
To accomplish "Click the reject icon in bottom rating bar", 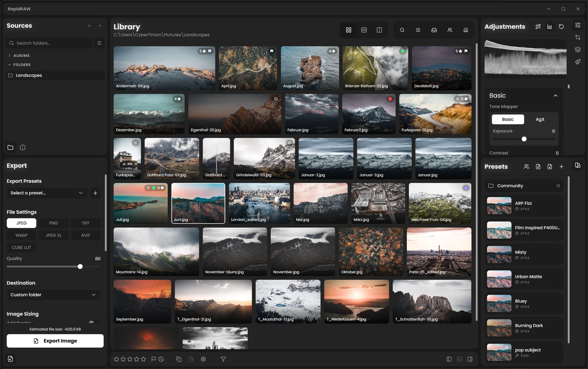I will pyautogui.click(x=161, y=359).
